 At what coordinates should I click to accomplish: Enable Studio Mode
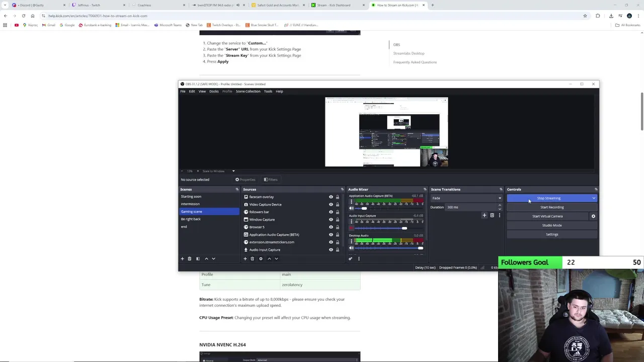coord(552,225)
